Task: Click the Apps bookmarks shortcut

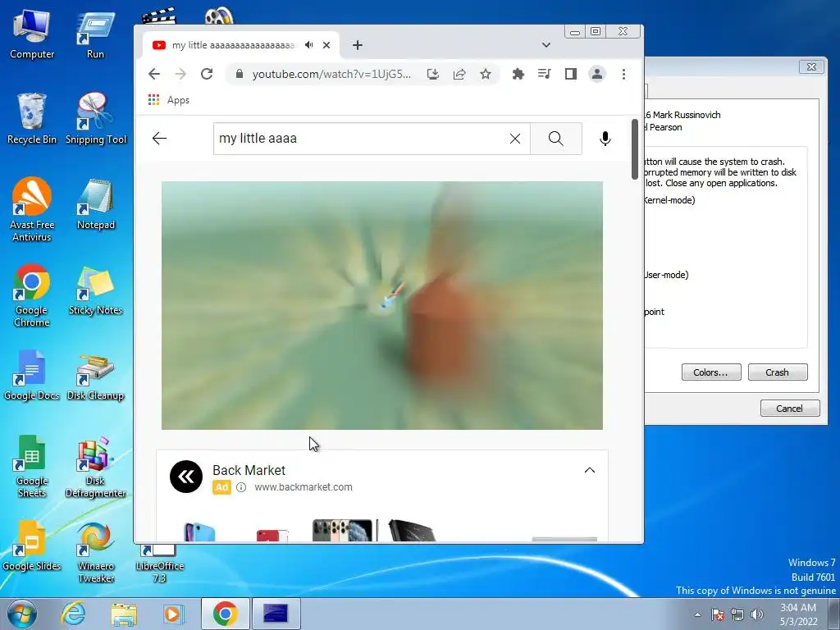Action: [169, 100]
